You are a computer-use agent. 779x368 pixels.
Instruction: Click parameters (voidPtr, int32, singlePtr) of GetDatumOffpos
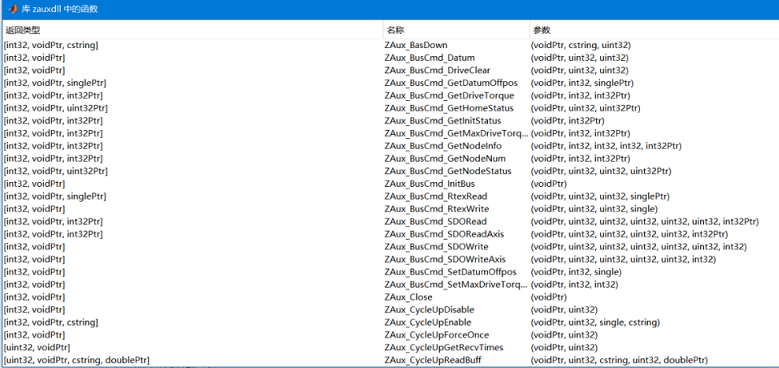pos(582,83)
